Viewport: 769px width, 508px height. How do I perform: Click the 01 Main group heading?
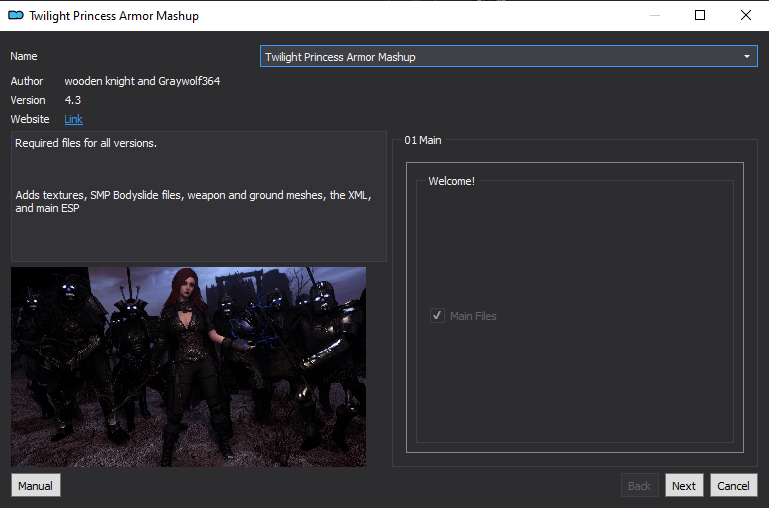tap(423, 140)
